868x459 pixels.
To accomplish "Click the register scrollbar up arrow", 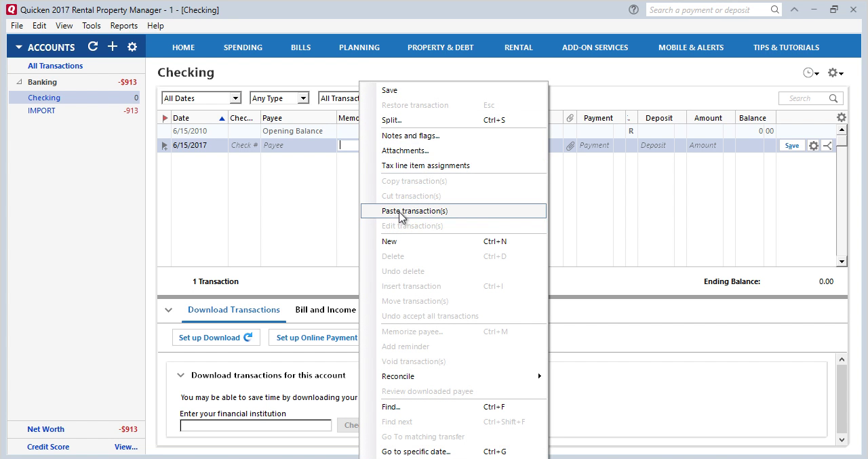I will coord(842,129).
